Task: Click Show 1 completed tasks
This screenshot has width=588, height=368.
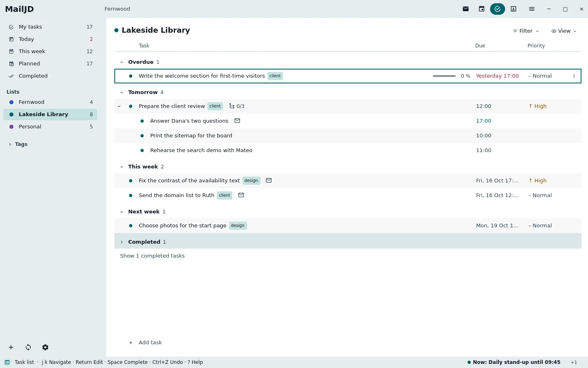Action: tap(152, 256)
